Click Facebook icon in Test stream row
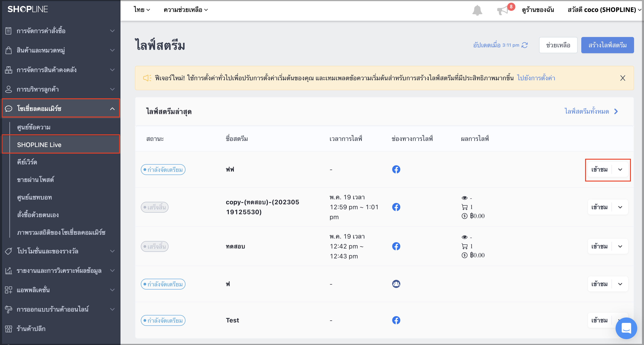 [x=396, y=320]
